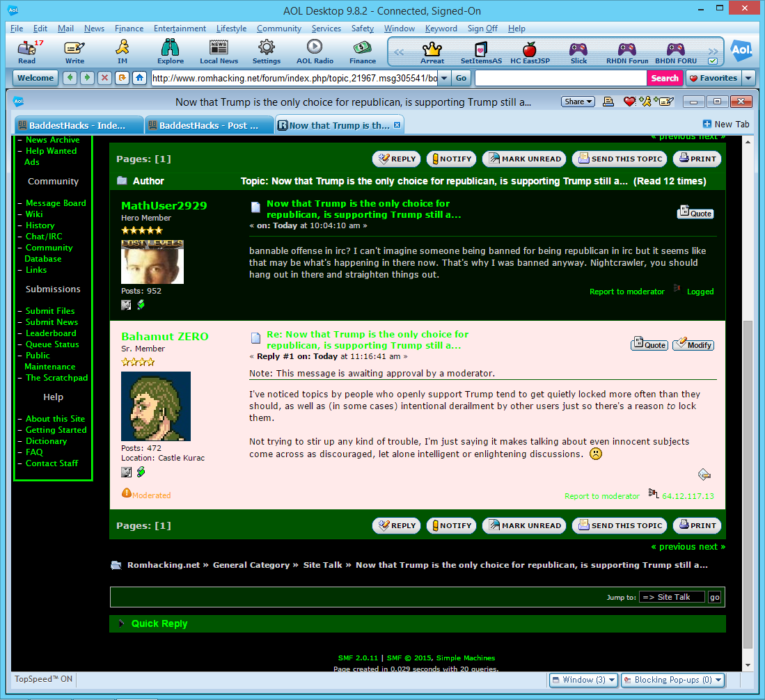The image size is (765, 700).
Task: Click the print icon beside Share
Action: click(x=608, y=102)
